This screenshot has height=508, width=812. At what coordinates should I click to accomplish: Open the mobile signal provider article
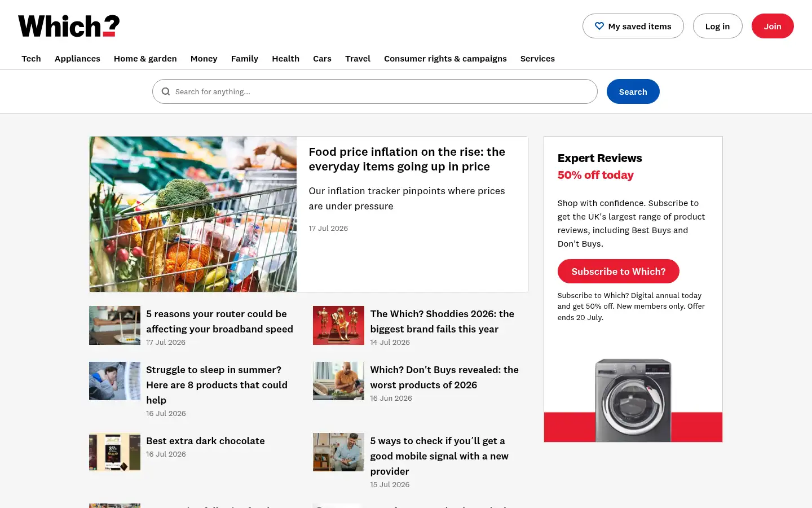click(439, 456)
